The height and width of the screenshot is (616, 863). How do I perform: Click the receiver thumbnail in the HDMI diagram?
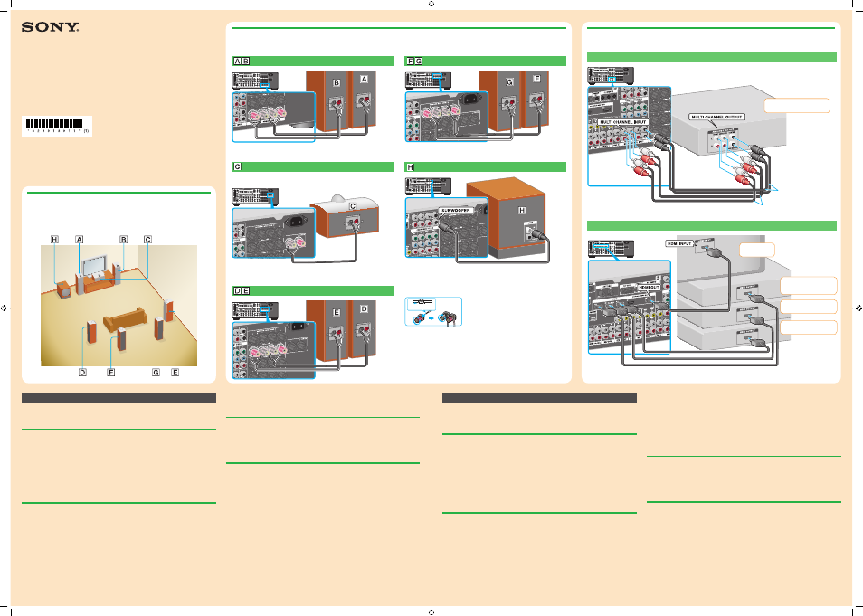(611, 249)
